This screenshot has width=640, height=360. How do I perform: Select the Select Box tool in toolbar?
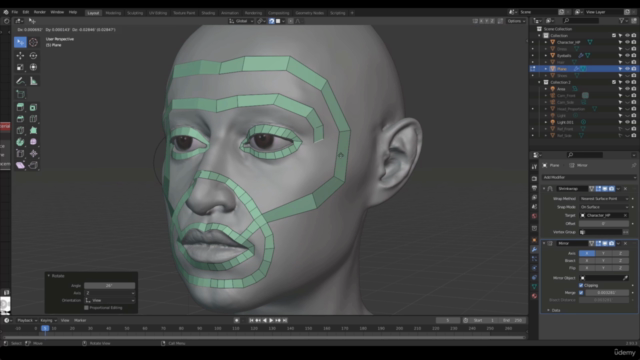(x=20, y=42)
